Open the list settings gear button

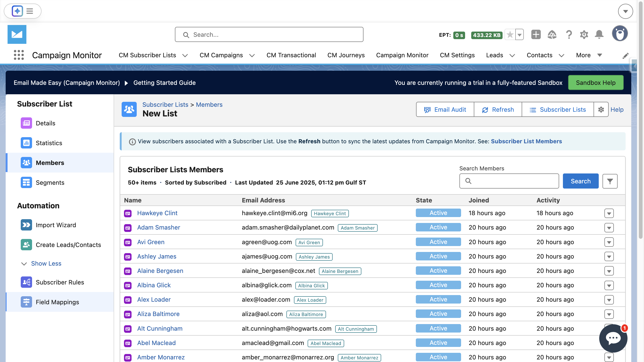[x=601, y=110]
